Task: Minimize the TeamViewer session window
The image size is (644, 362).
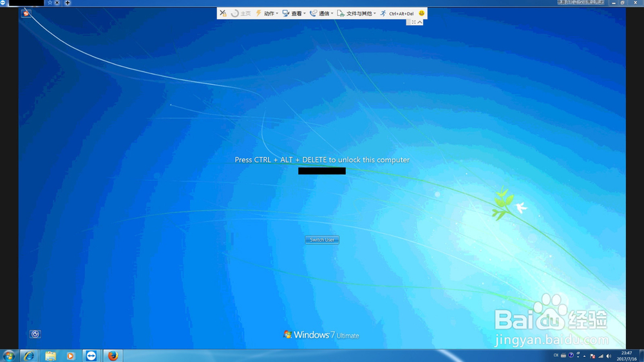Action: [614, 3]
